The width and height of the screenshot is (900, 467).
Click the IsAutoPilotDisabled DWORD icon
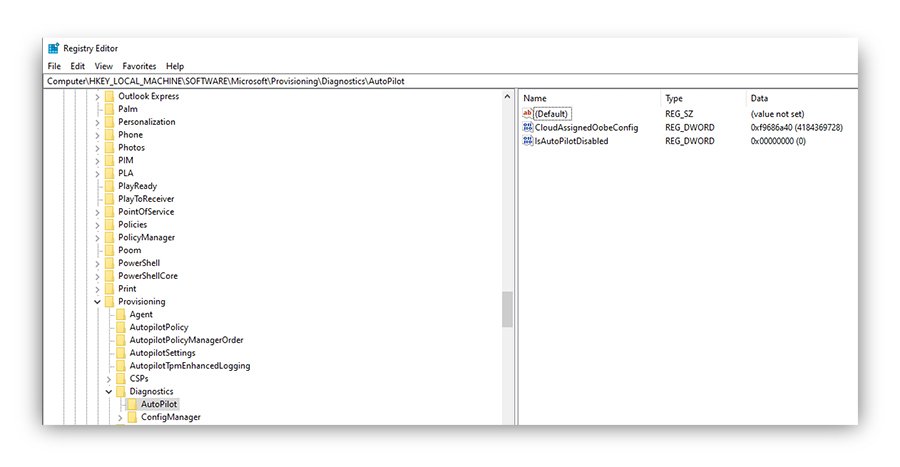527,141
